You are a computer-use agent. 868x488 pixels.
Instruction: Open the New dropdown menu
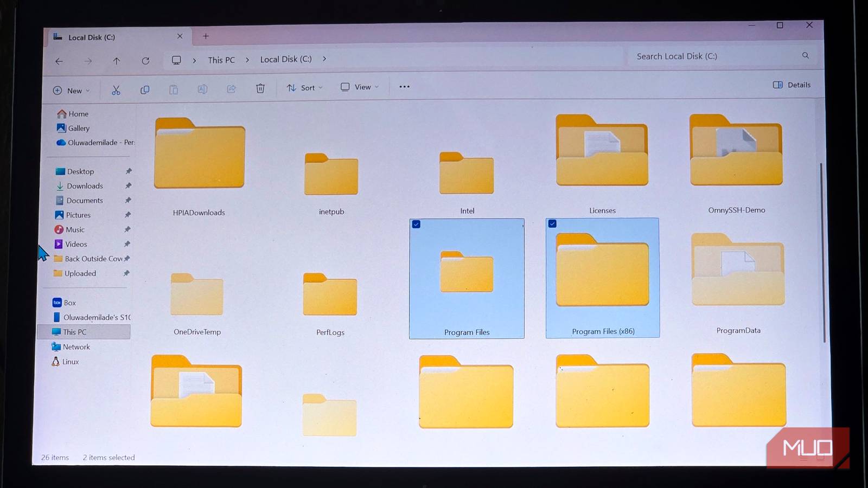point(72,91)
